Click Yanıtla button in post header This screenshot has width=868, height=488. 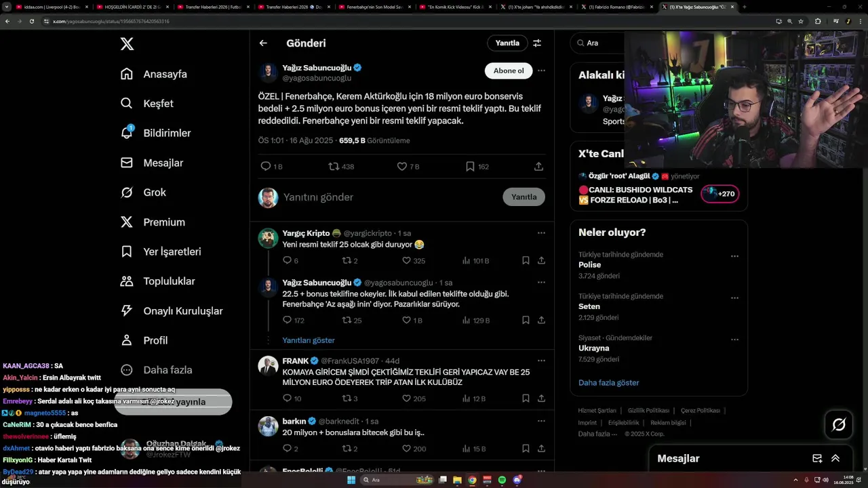[x=507, y=43]
